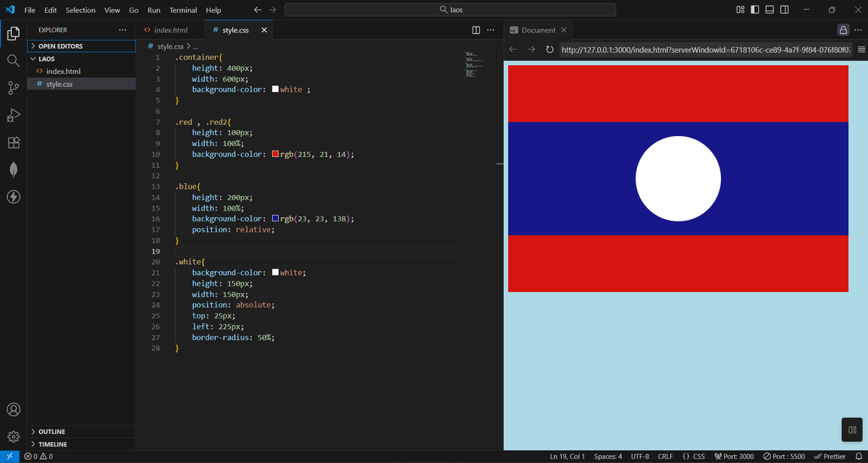Click the VS Code logo icon
The image size is (868, 463).
click(9, 9)
